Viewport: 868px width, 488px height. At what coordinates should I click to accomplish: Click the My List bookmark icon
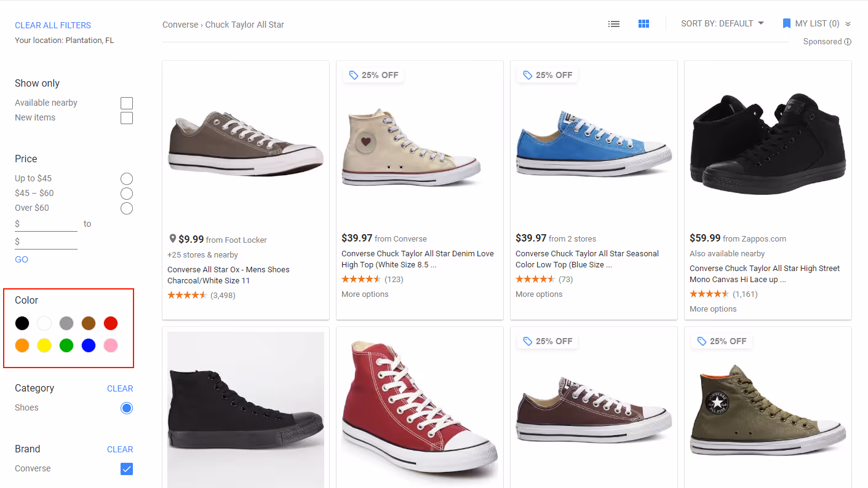[786, 23]
